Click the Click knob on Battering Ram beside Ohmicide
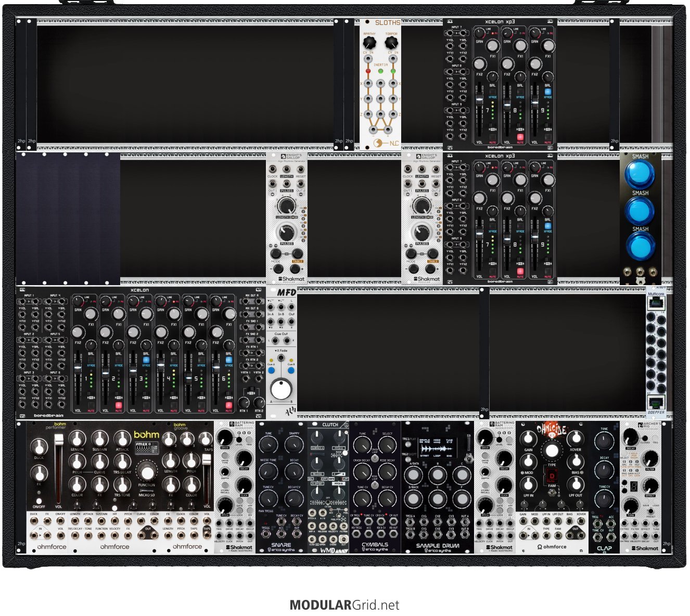The width and height of the screenshot is (690, 616). pos(504,484)
